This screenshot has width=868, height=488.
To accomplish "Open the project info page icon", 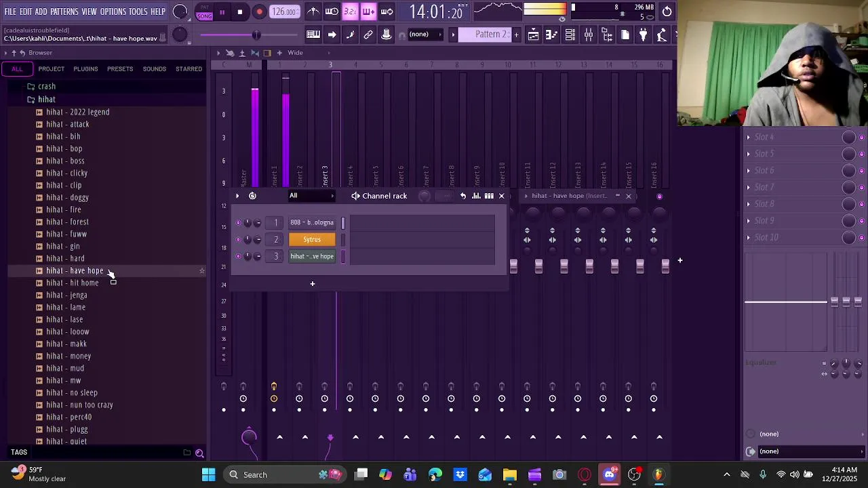I will pyautogui.click(x=625, y=35).
